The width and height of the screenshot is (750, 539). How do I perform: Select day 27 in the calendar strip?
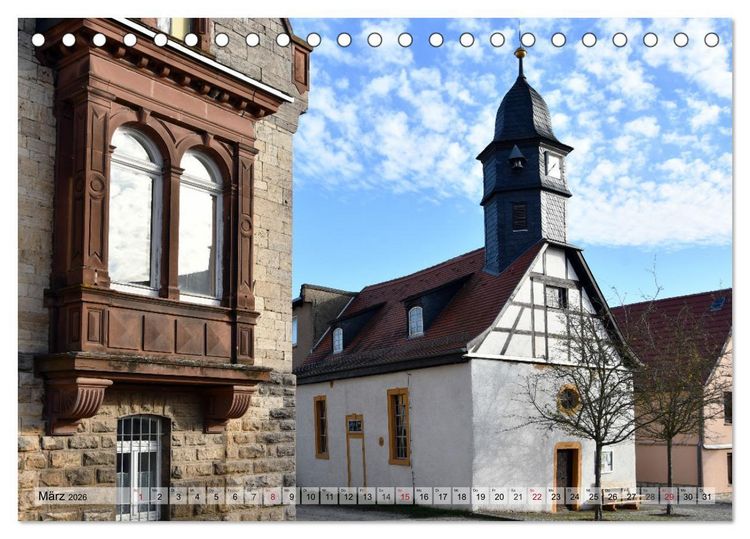(x=631, y=496)
